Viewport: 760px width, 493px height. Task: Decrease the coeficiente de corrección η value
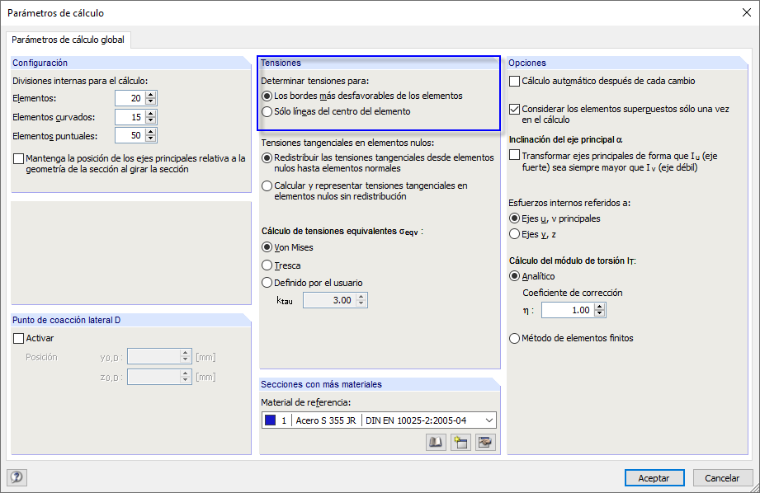click(x=600, y=314)
